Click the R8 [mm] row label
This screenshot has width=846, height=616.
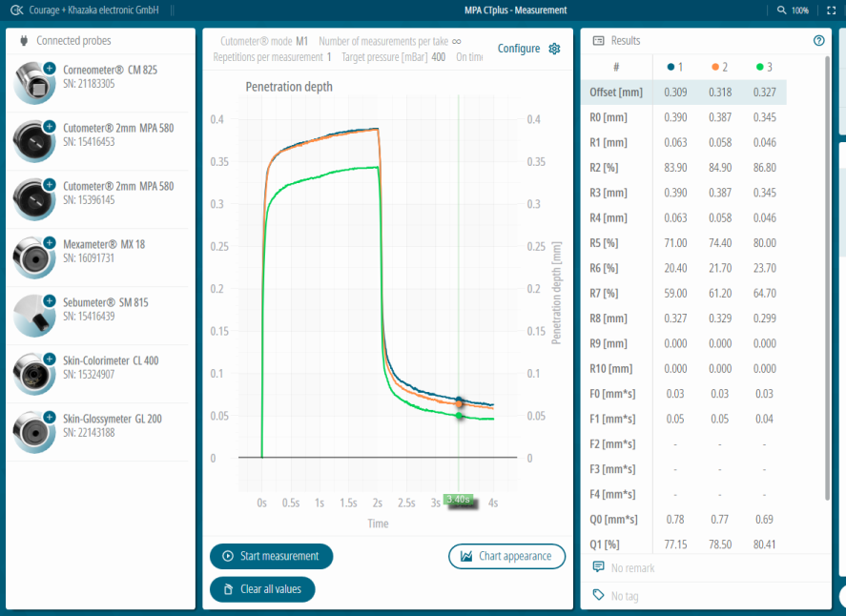click(x=609, y=318)
